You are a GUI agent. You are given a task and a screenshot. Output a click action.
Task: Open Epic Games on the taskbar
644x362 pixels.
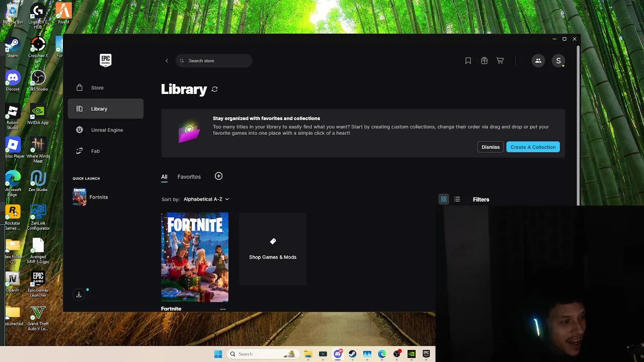(426, 354)
